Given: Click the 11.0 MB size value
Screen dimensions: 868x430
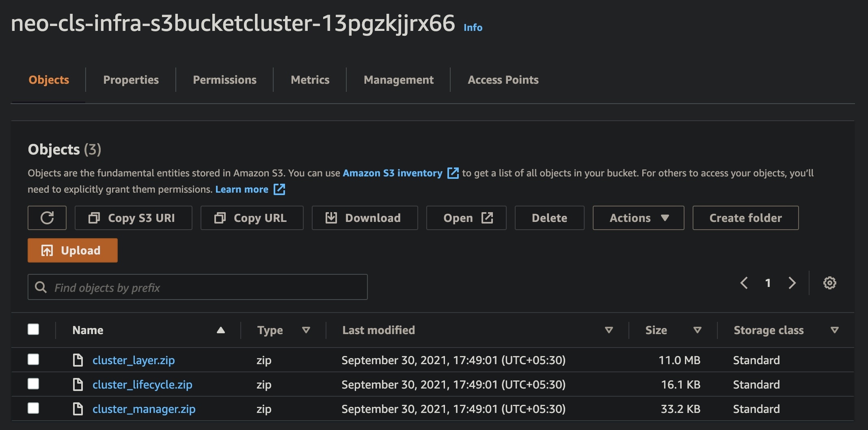Looking at the screenshot, I should tap(680, 360).
